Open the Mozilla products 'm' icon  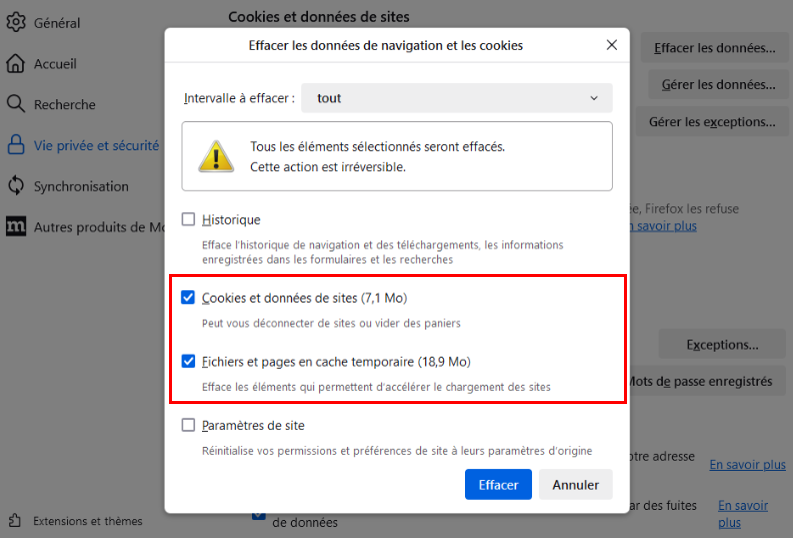pyautogui.click(x=16, y=226)
